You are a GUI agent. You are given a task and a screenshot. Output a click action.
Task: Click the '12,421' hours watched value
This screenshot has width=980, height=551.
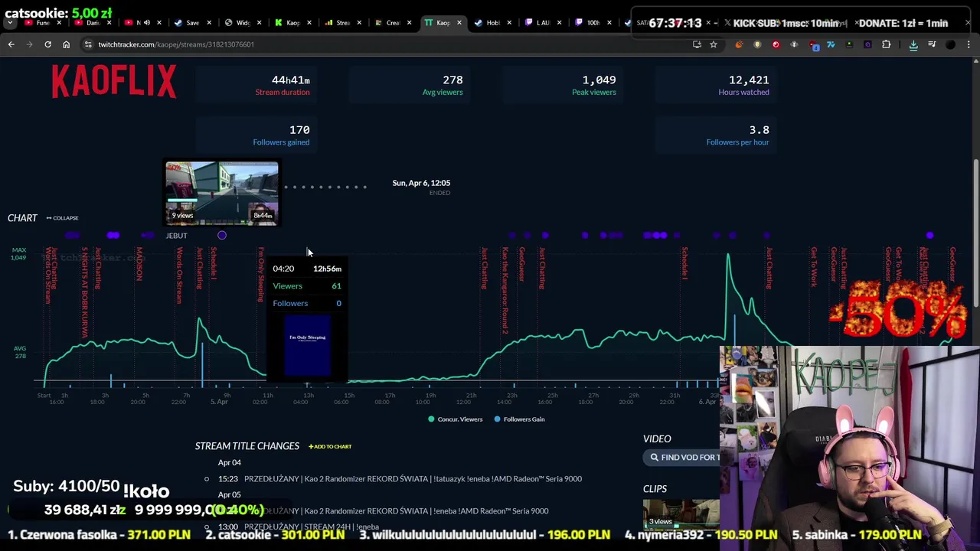(749, 80)
